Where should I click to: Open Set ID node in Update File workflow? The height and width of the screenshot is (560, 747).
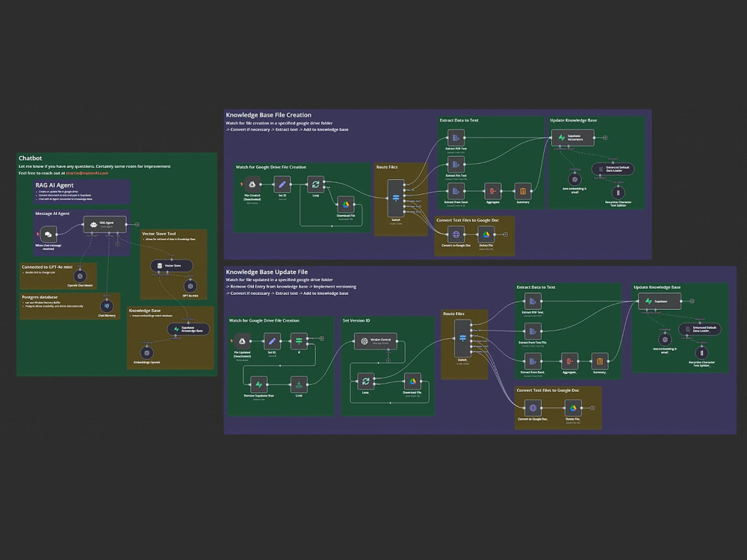(x=272, y=341)
